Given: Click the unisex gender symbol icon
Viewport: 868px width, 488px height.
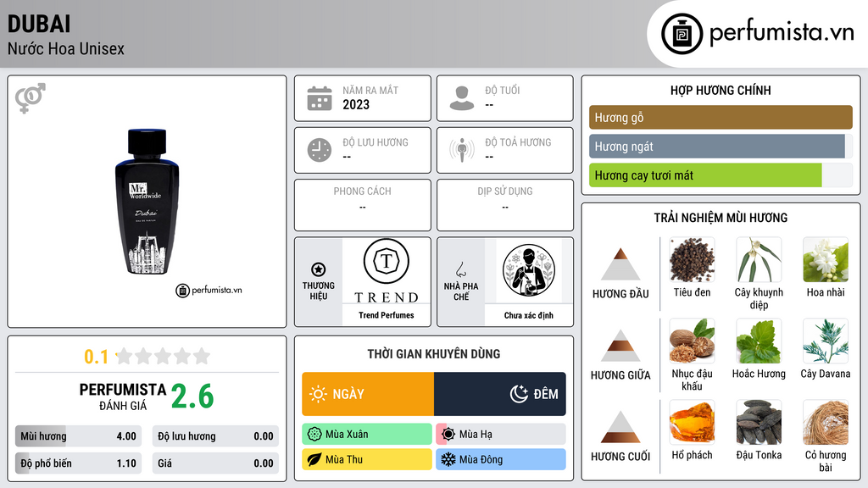Looking at the screenshot, I should [31, 98].
